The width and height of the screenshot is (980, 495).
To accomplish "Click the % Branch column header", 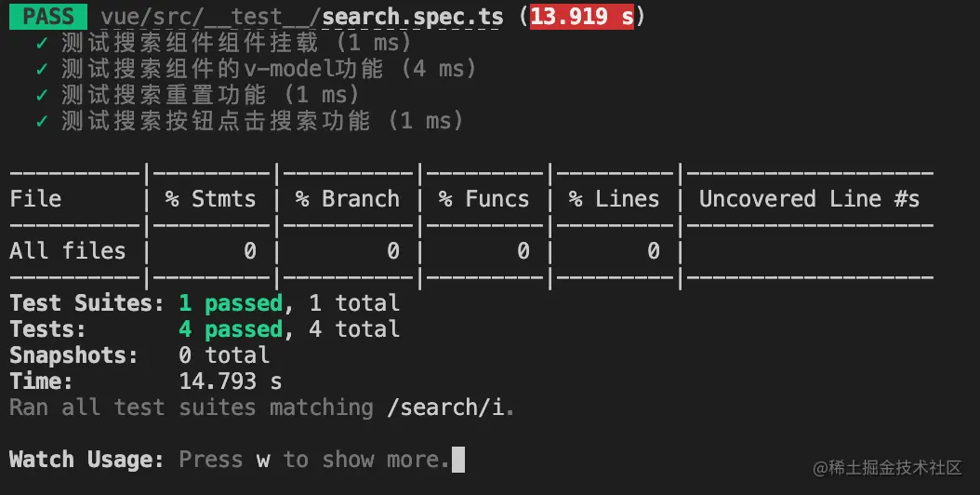I will pyautogui.click(x=347, y=199).
